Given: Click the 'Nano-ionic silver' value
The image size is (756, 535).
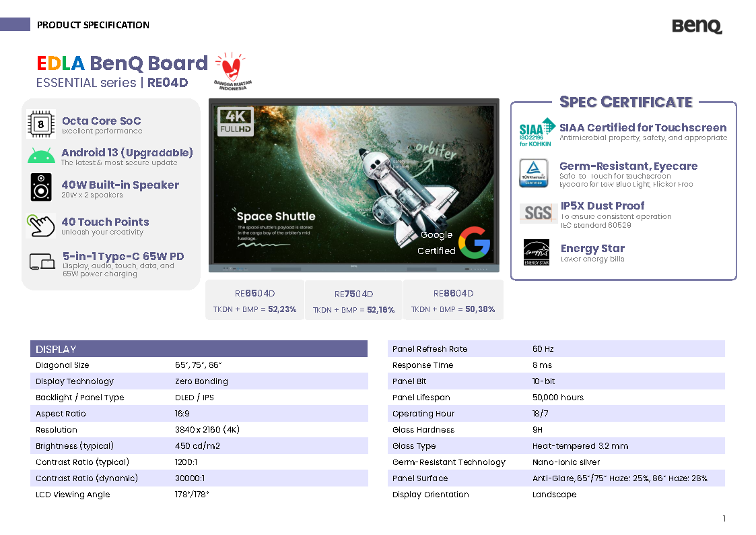Looking at the screenshot, I should (x=566, y=462).
